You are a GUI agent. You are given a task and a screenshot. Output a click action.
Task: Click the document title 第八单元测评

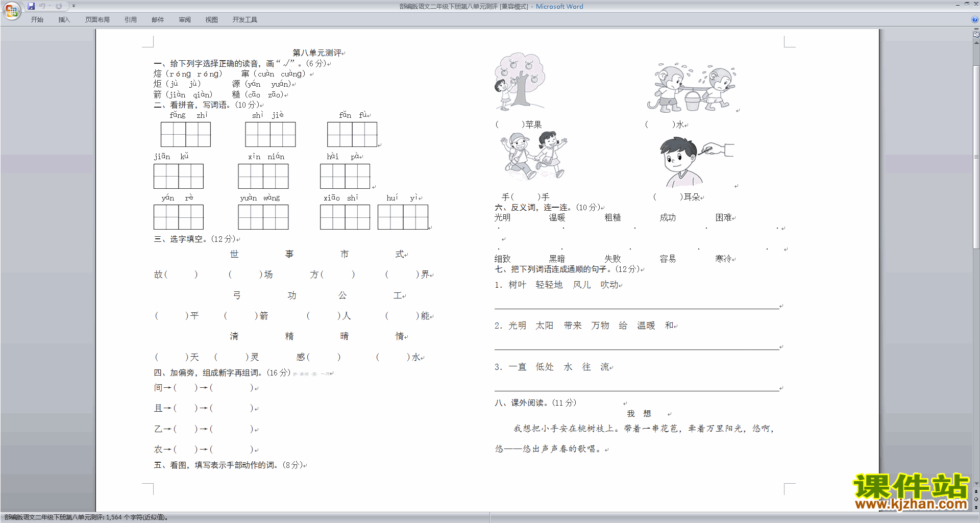point(317,53)
